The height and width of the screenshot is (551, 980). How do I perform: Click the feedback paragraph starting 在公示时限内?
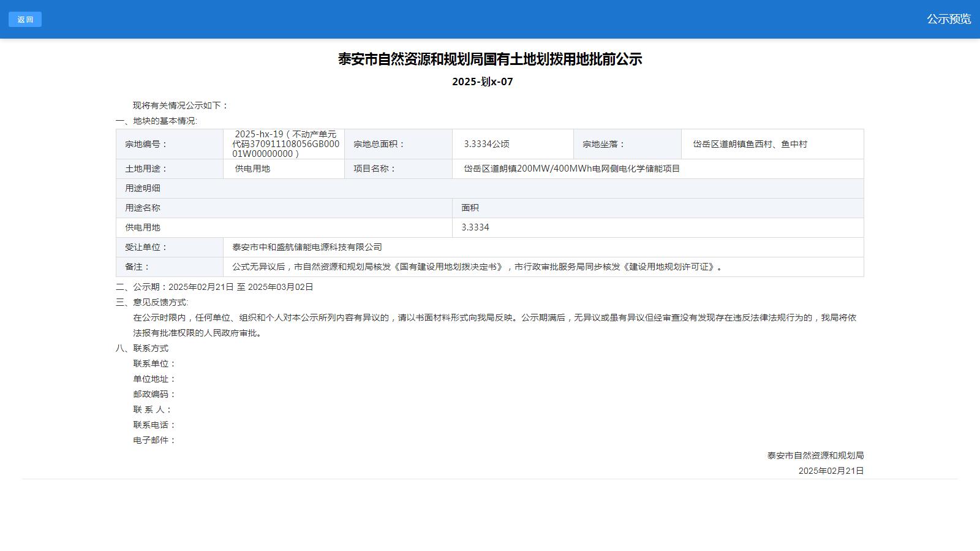click(x=495, y=325)
